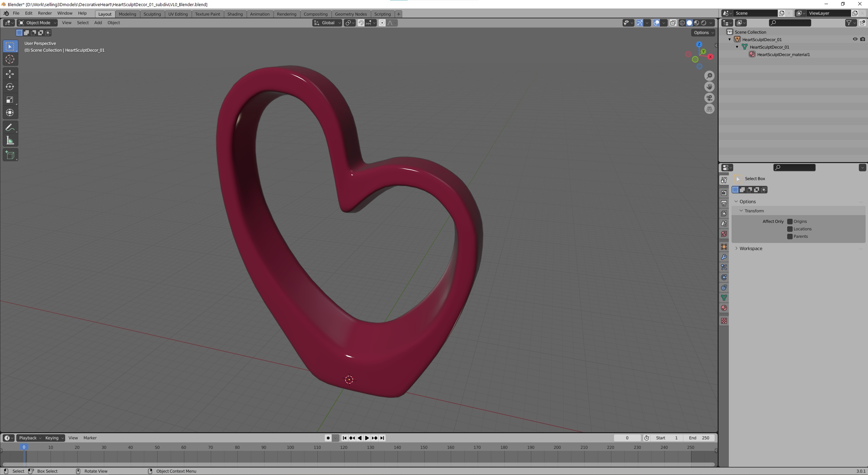Toggle camera view in viewport

pos(709,98)
